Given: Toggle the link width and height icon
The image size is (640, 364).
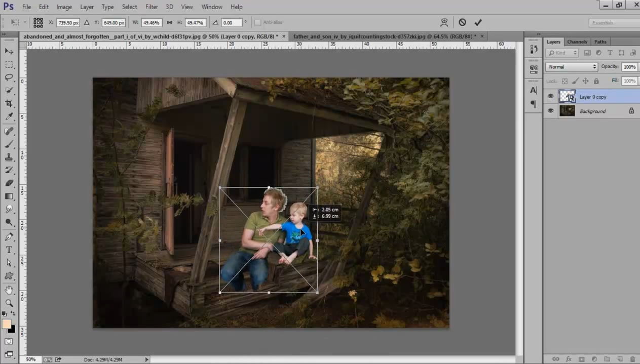Looking at the screenshot, I should 169,23.
